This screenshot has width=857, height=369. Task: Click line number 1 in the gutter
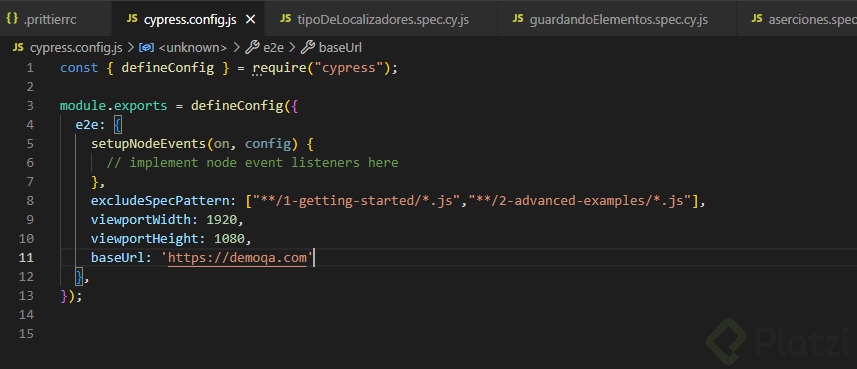coord(30,68)
